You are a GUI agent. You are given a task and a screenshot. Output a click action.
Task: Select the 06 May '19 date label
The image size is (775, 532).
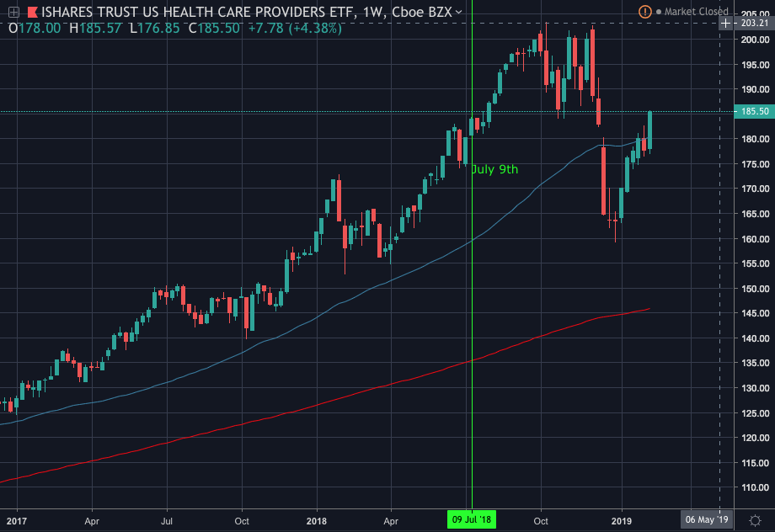click(x=707, y=519)
